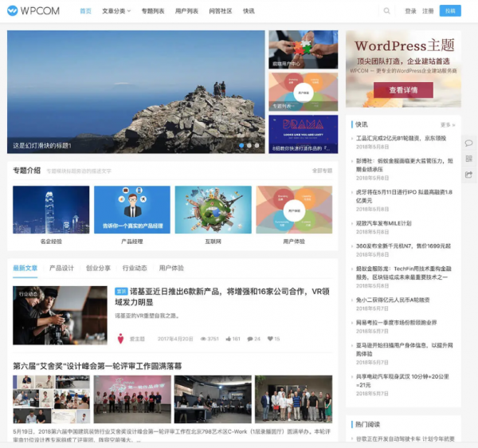Open the QR code icon on right edge
The width and height of the screenshot is (478, 448).
click(x=468, y=159)
